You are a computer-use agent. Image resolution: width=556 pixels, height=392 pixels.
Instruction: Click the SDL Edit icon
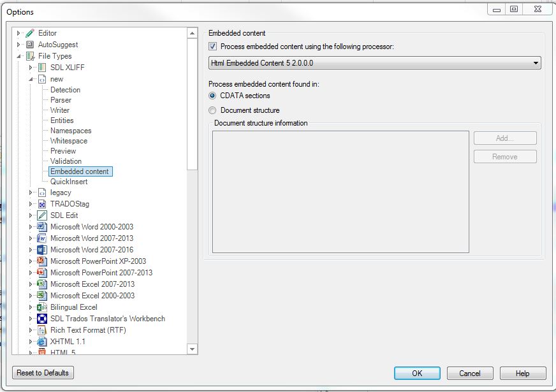coord(42,215)
